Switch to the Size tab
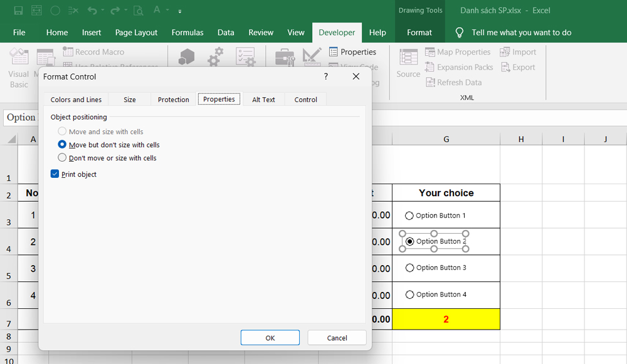This screenshot has height=364, width=627. pyautogui.click(x=130, y=100)
